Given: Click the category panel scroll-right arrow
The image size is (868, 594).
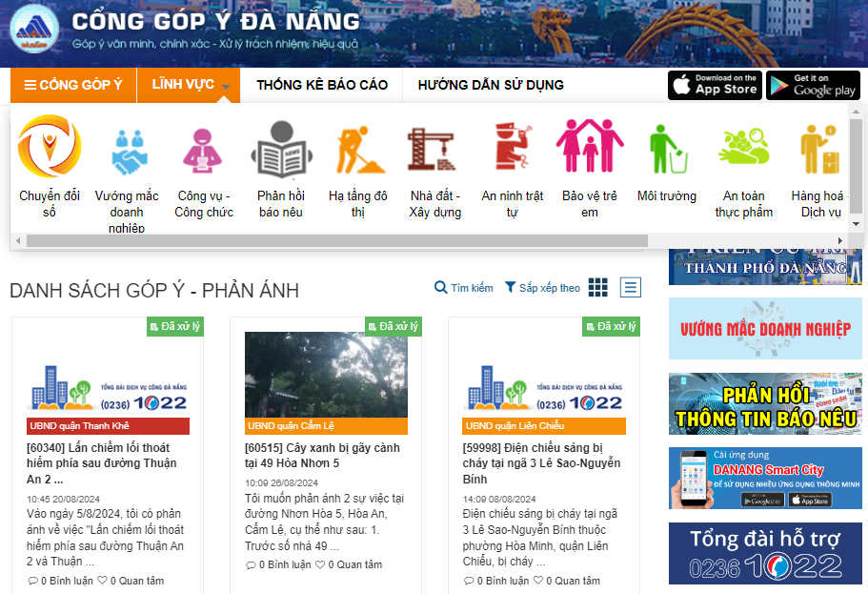Looking at the screenshot, I should 839,240.
